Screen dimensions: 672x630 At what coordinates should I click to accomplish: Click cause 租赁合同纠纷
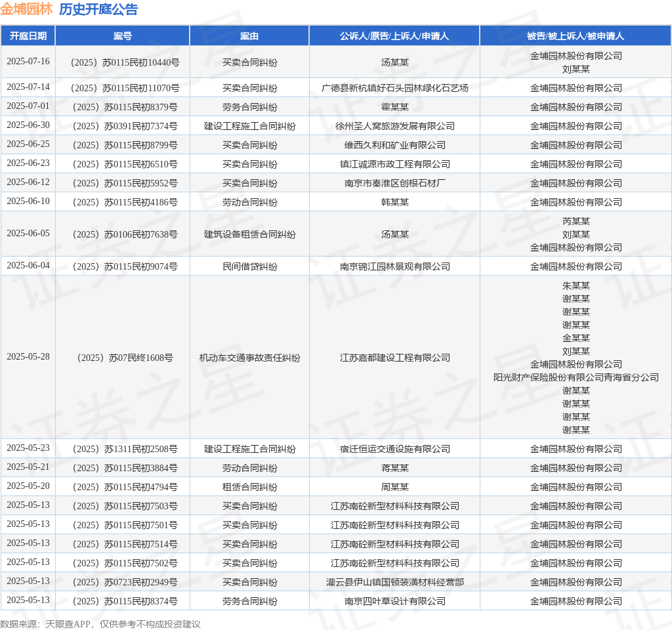(x=249, y=488)
